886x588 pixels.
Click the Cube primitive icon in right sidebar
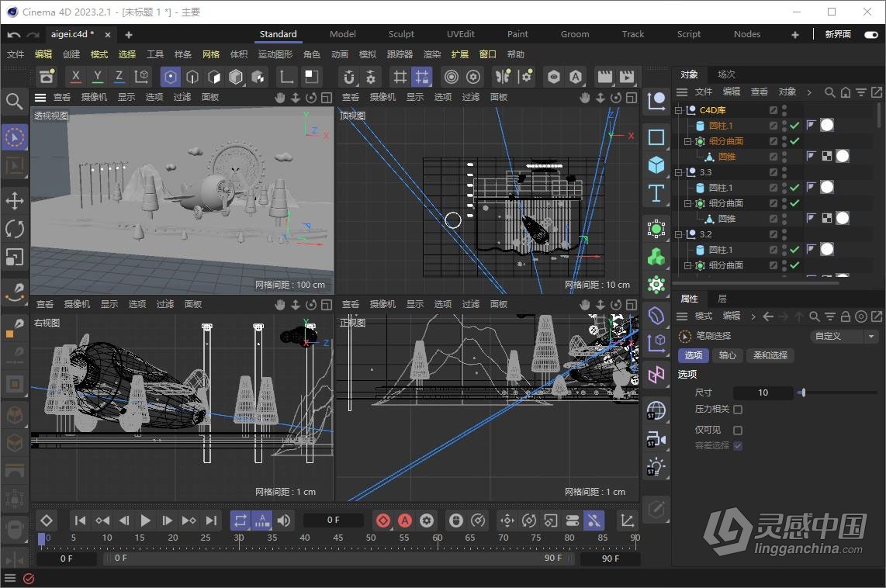[656, 164]
